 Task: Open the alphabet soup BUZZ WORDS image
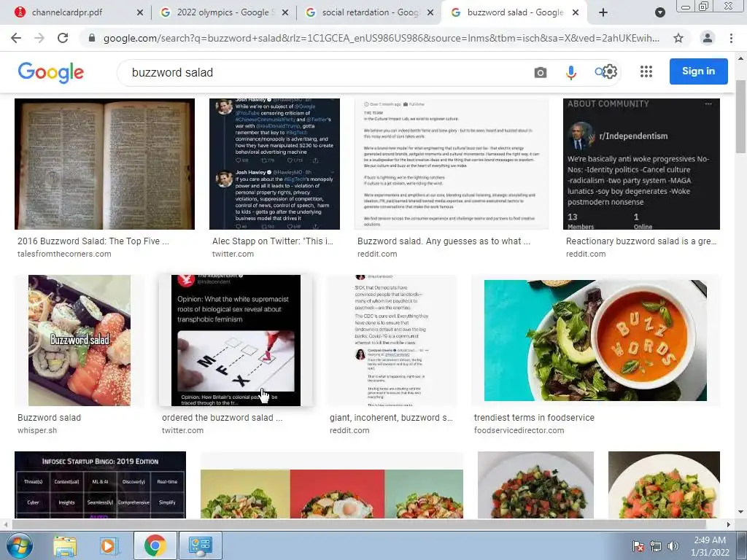click(x=595, y=341)
